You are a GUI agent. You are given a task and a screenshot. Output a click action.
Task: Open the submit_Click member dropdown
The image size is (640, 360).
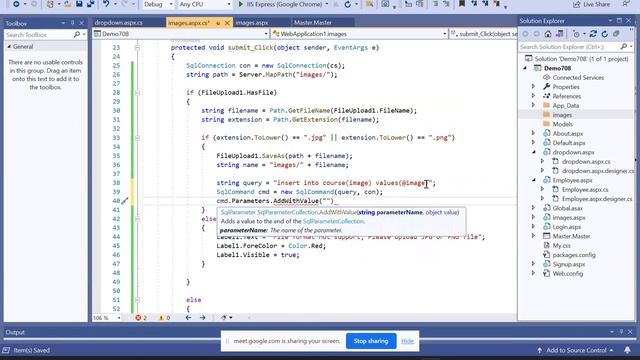pyautogui.click(x=483, y=34)
